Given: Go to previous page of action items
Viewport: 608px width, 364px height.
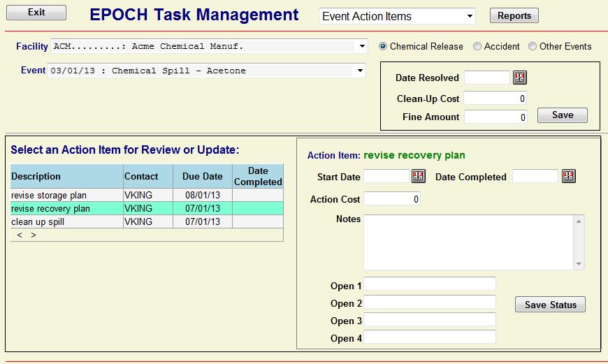Looking at the screenshot, I should (20, 235).
